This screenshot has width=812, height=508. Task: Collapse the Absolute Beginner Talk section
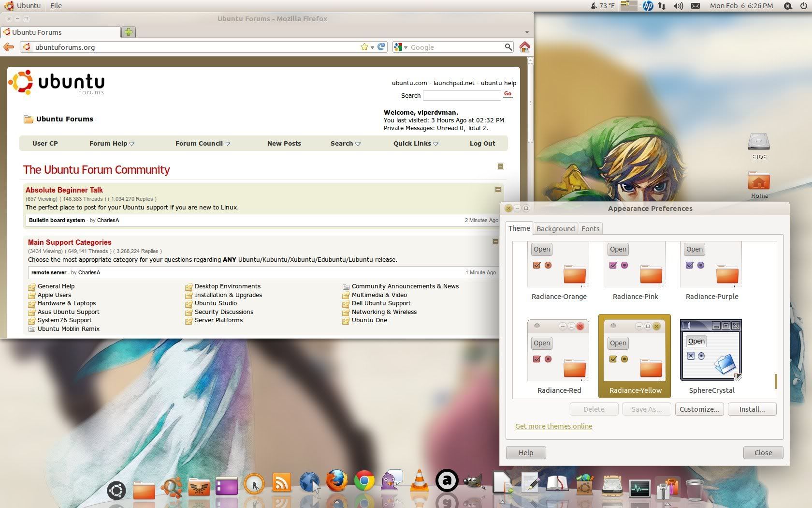coord(498,189)
